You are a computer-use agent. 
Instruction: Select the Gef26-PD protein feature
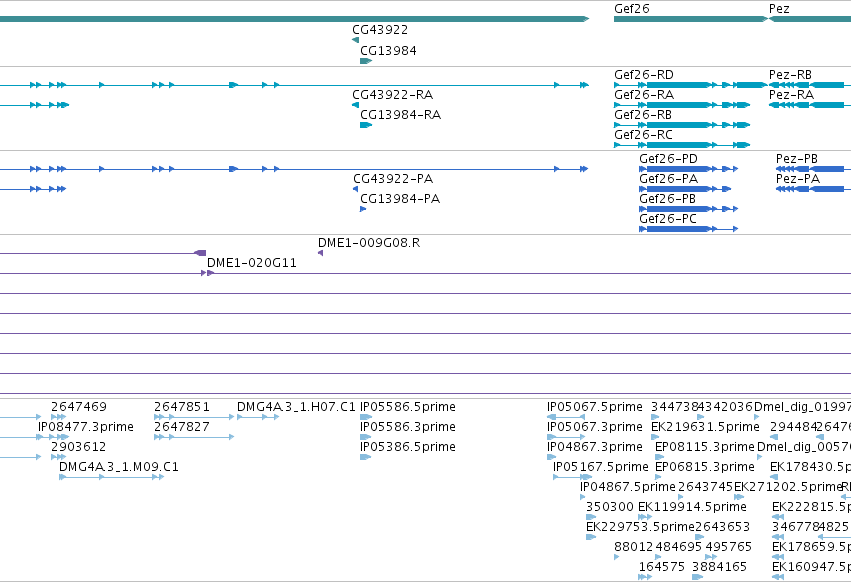click(689, 169)
